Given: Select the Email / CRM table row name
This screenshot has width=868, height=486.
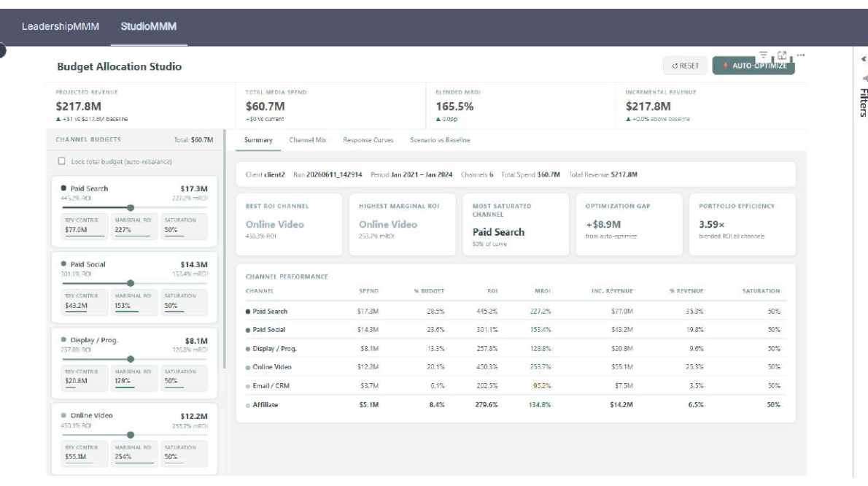Looking at the screenshot, I should pos(271,386).
